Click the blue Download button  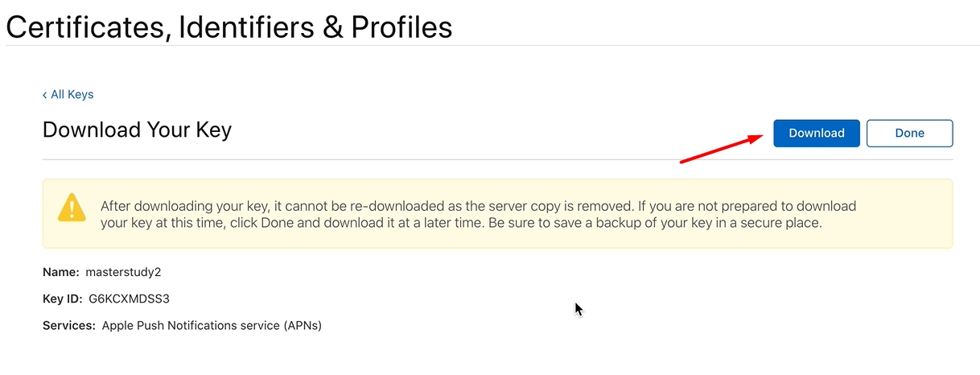pyautogui.click(x=817, y=134)
